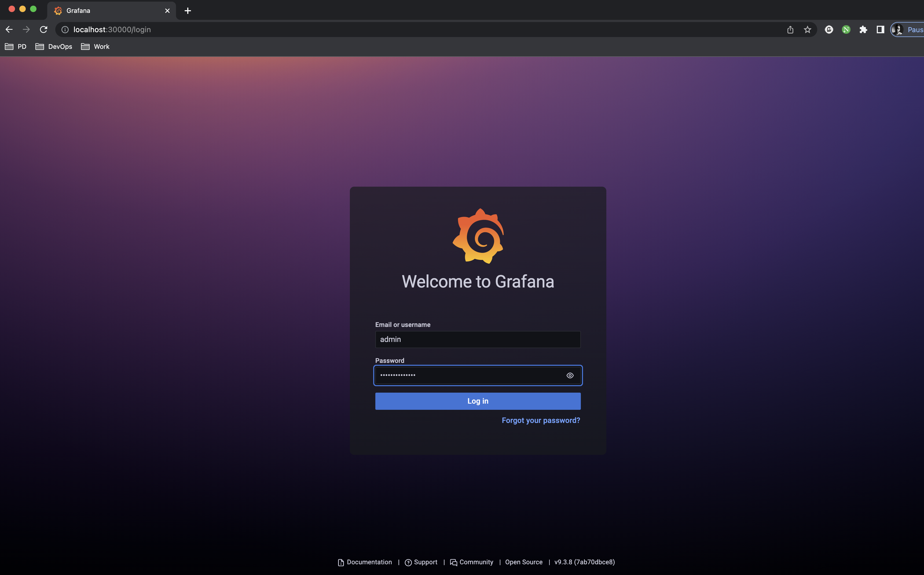The width and height of the screenshot is (924, 575).
Task: Bookmark the page with the star icon
Action: [807, 30]
